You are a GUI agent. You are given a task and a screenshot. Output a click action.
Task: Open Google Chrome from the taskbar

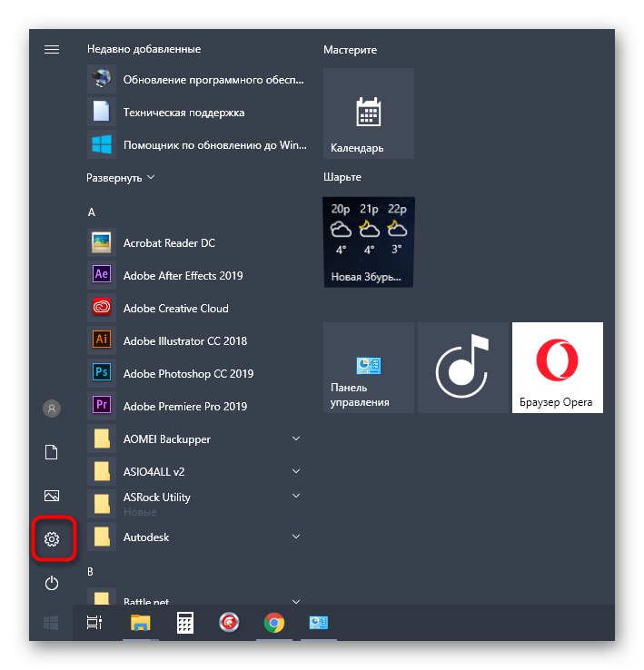[274, 623]
